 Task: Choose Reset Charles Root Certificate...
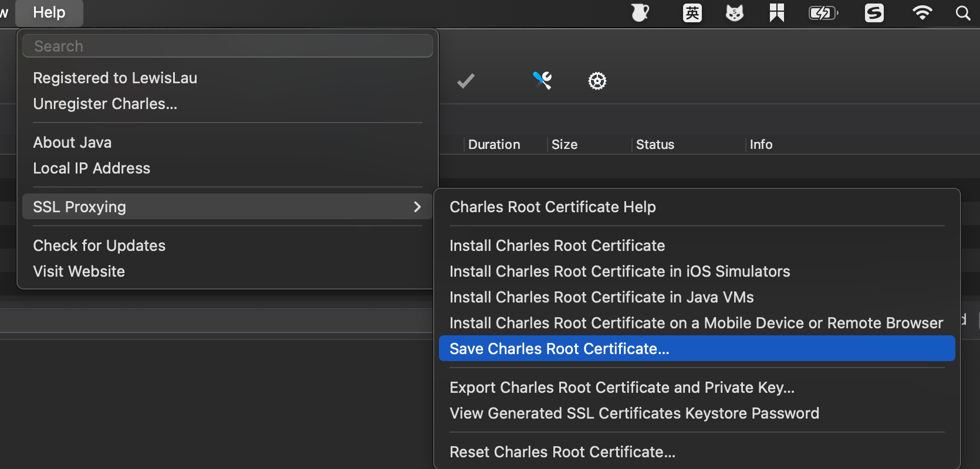697,452
